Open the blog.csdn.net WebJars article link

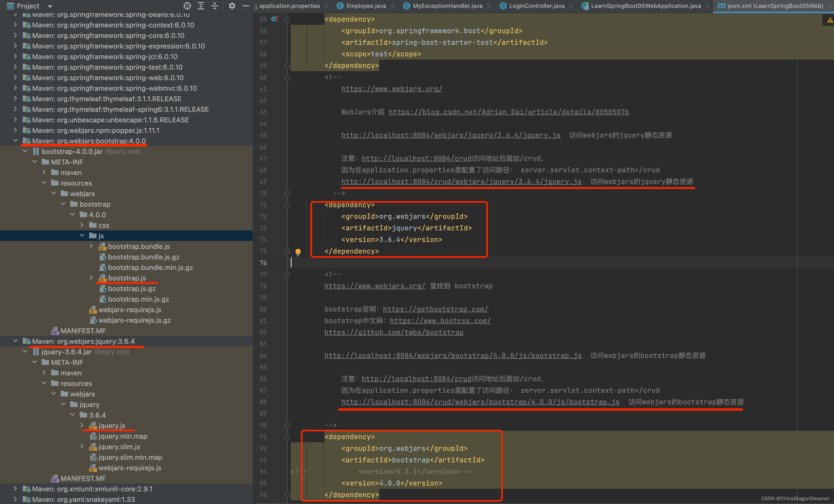click(509, 112)
